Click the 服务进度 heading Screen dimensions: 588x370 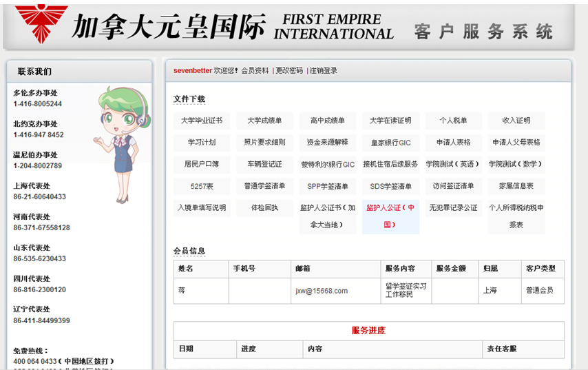(368, 331)
